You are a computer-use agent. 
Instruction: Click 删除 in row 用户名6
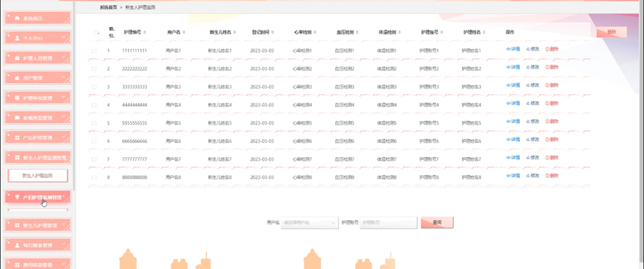click(552, 139)
